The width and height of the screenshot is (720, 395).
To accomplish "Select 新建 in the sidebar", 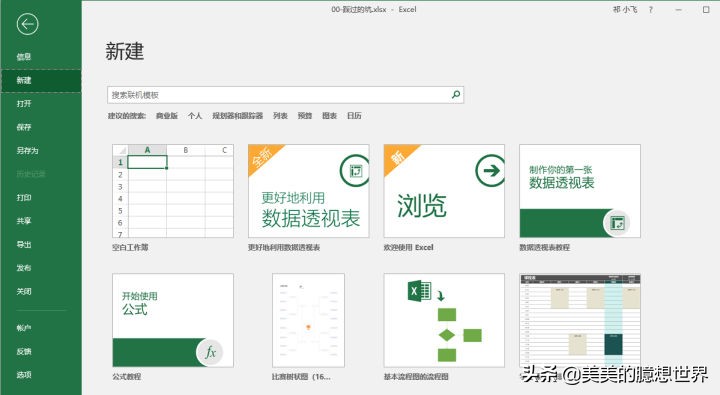I will point(41,80).
